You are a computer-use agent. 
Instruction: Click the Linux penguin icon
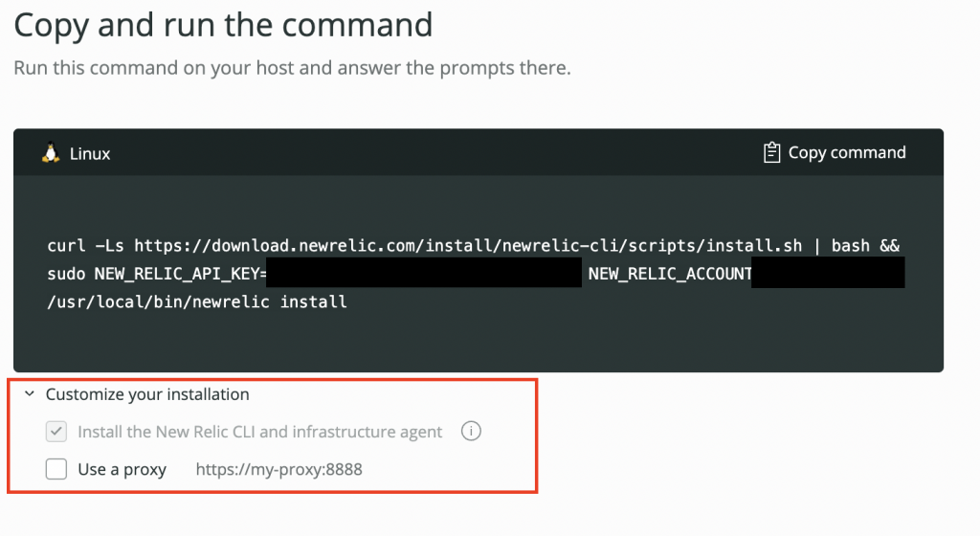[x=51, y=153]
